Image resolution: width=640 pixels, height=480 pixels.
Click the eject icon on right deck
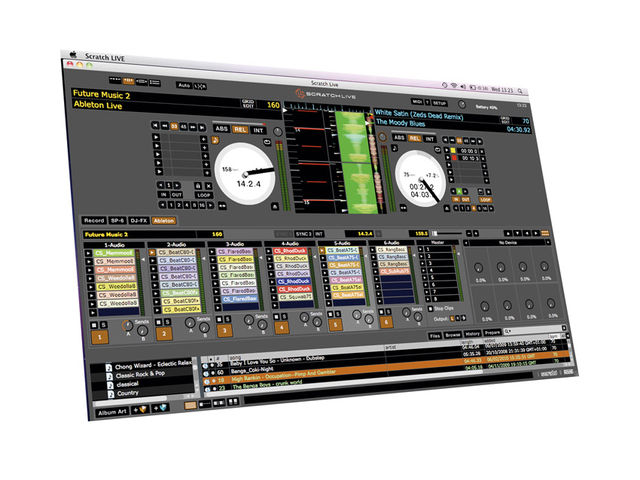tap(448, 209)
